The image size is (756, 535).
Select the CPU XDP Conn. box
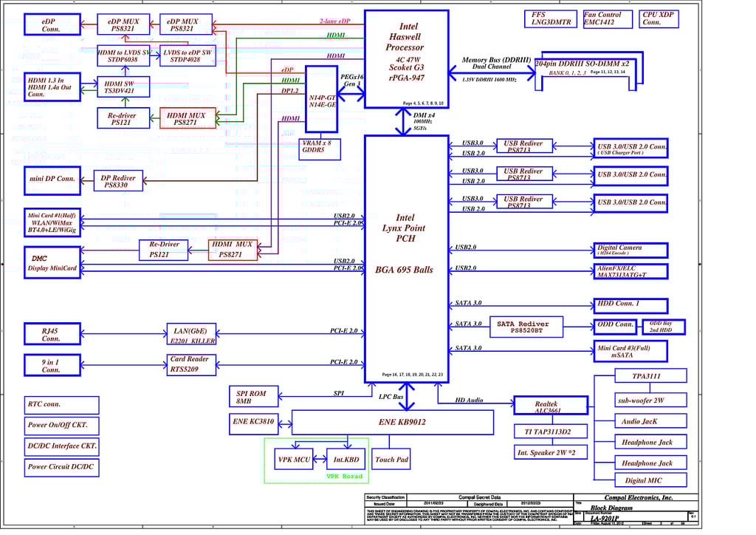click(x=658, y=19)
